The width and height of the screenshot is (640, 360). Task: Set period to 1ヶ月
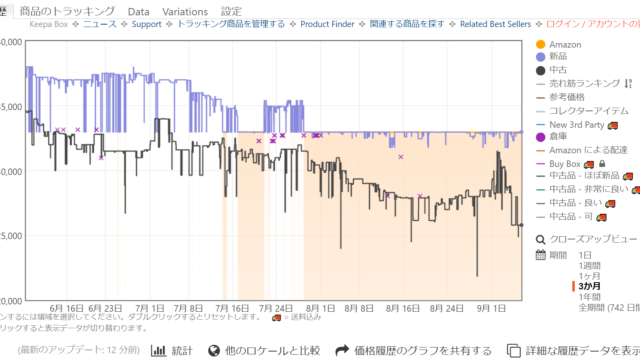click(589, 276)
